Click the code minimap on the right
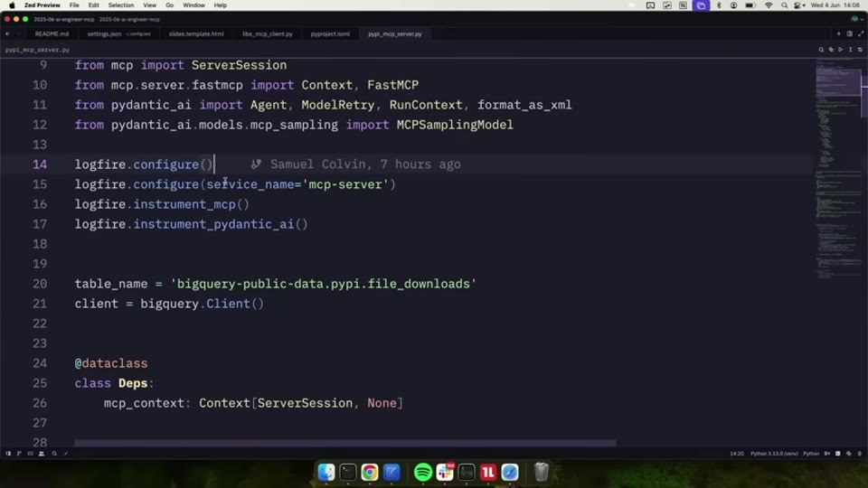The height and width of the screenshot is (488, 868). pyautogui.click(x=838, y=166)
